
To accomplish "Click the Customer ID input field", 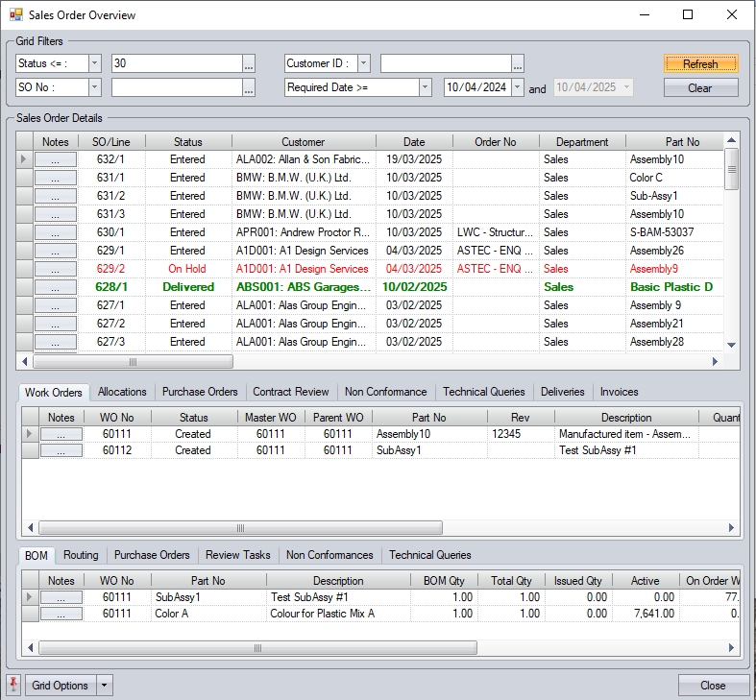I will pyautogui.click(x=445, y=64).
